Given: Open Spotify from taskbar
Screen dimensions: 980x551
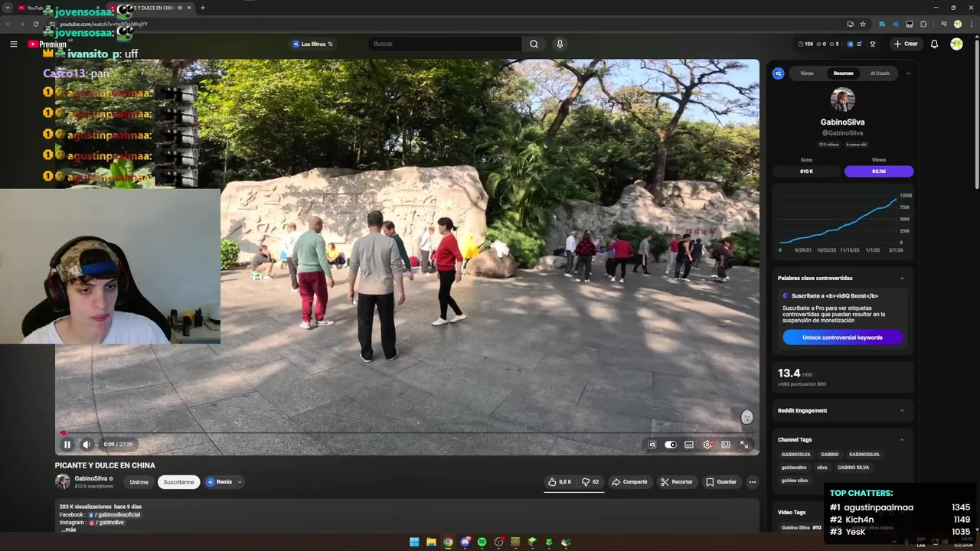Looking at the screenshot, I should pos(482,542).
